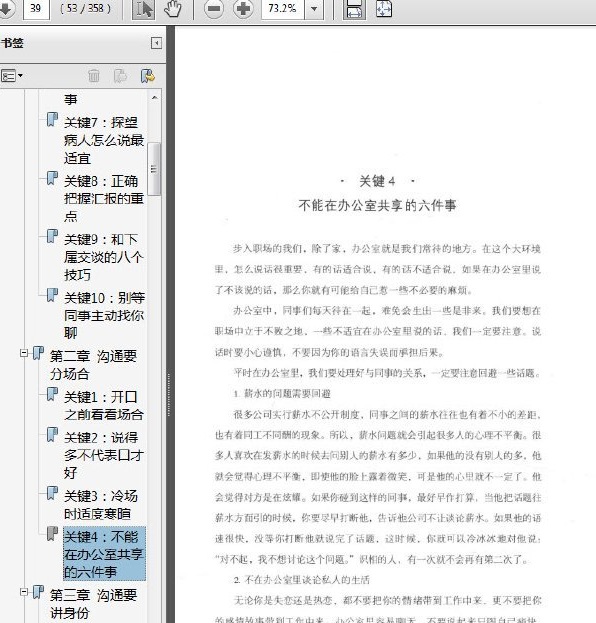Image resolution: width=596 pixels, height=623 pixels.
Task: Click the bookmark icon beside 关键8
Action: 52,178
